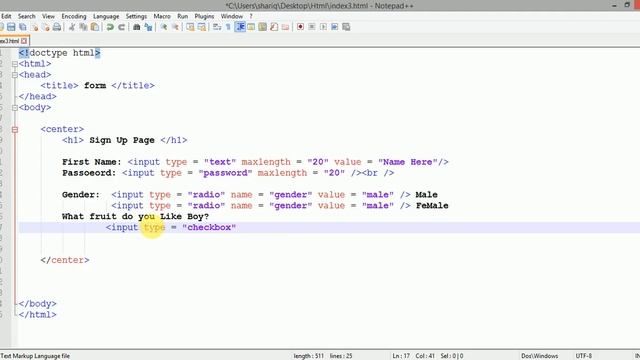Click the 'form' title text

tap(95, 86)
